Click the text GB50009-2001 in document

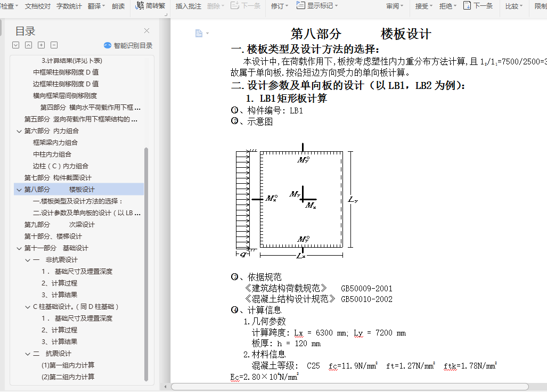(x=366, y=289)
